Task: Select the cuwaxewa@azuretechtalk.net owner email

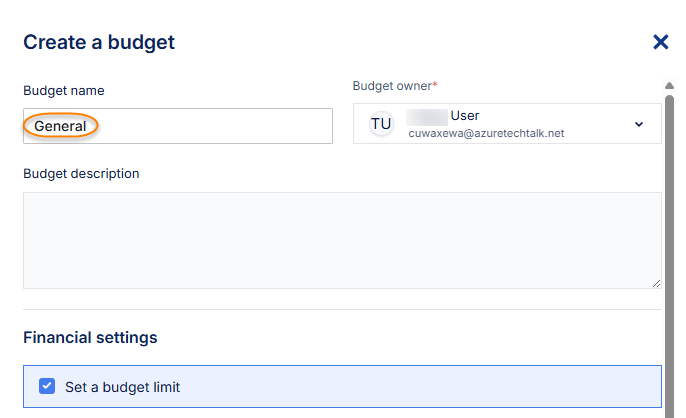Action: [x=486, y=133]
